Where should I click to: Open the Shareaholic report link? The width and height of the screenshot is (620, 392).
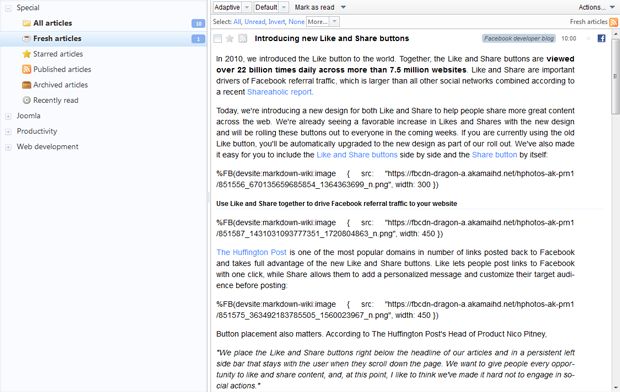click(280, 92)
